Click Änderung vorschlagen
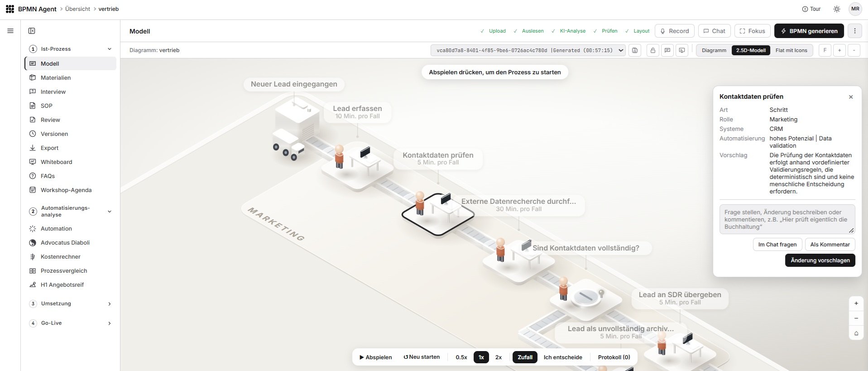The width and height of the screenshot is (868, 371). (820, 260)
